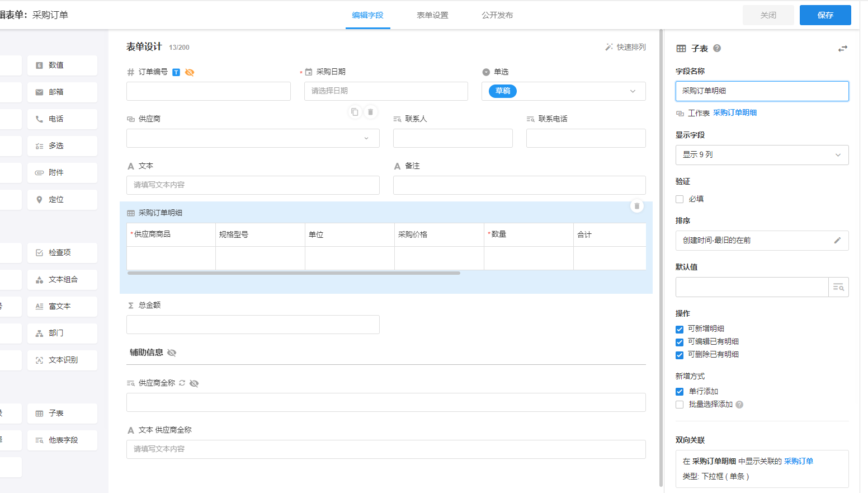Open the 单选 dropdown showing 草稿
868x493 pixels.
click(563, 91)
